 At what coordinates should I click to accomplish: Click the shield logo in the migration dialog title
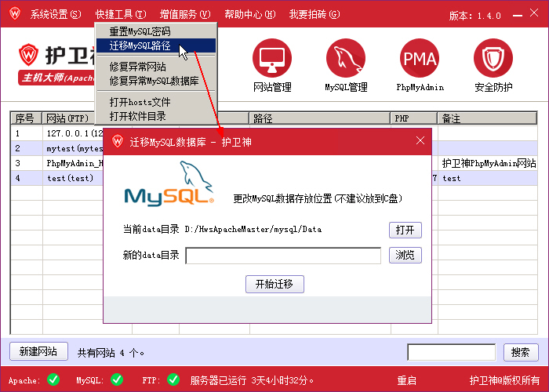(x=118, y=141)
